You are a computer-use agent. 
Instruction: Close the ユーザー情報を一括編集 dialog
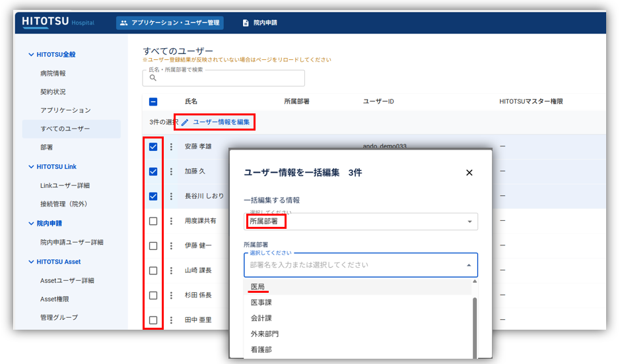469,173
